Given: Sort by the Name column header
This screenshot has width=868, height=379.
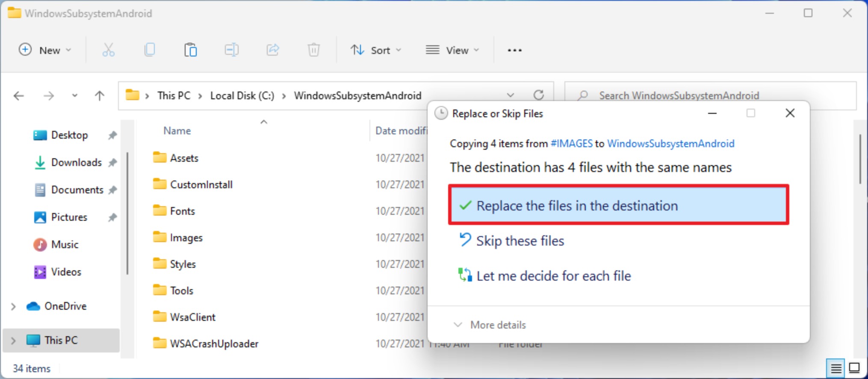Looking at the screenshot, I should click(x=177, y=131).
